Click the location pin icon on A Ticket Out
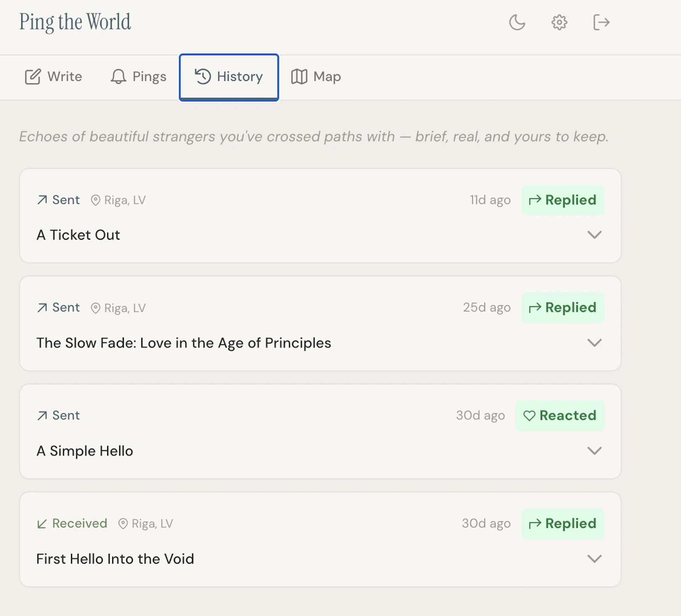Image resolution: width=681 pixels, height=616 pixels. 96,200
